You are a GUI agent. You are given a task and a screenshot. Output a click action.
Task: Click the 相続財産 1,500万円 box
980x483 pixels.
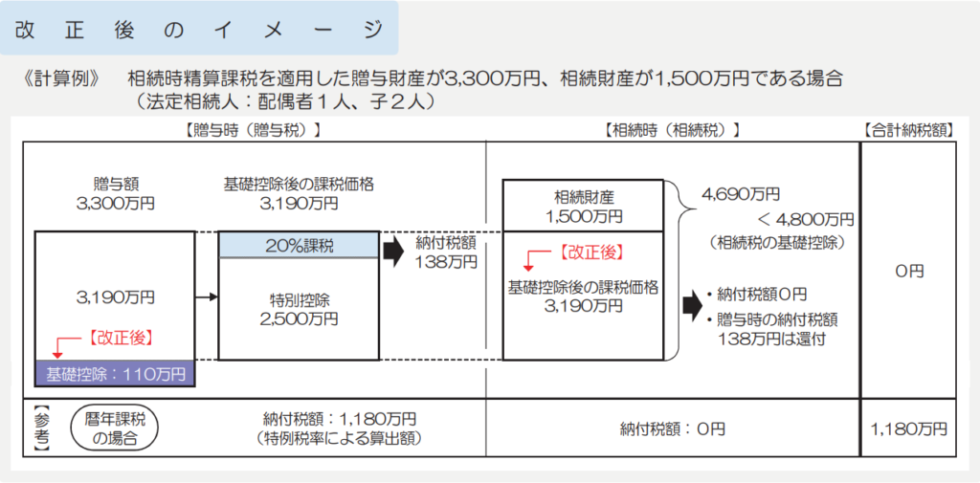tap(582, 207)
